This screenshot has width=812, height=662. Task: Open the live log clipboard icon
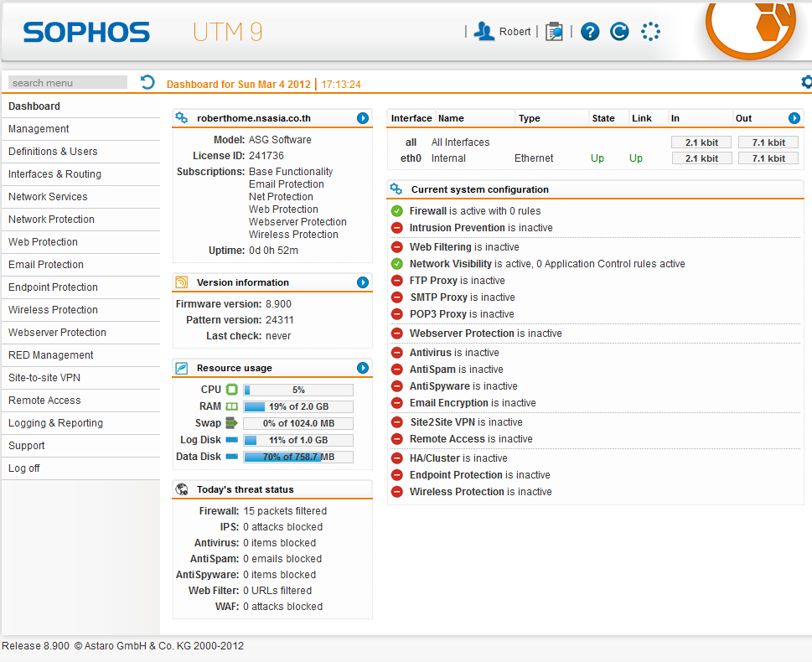point(554,32)
